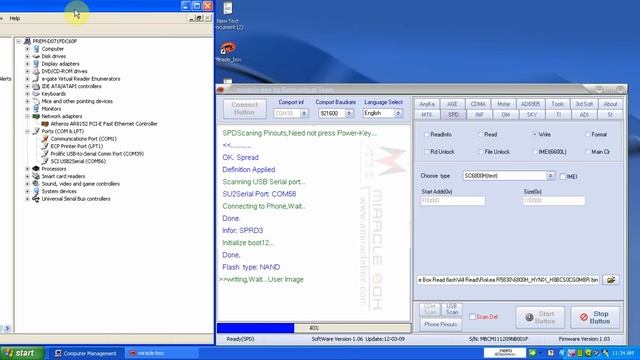Click the System devices icon

(36, 191)
